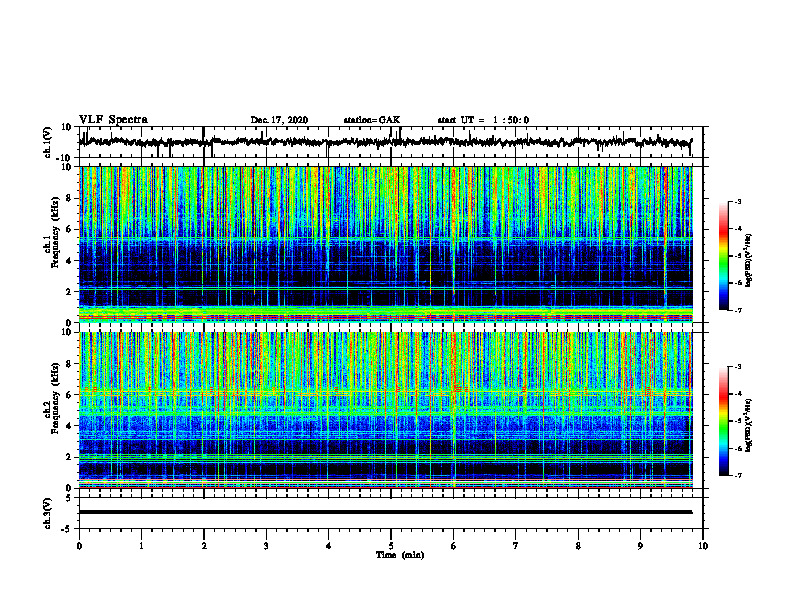
Task: Click the "-3" label on ch.1 color bar
Action: 737,201
